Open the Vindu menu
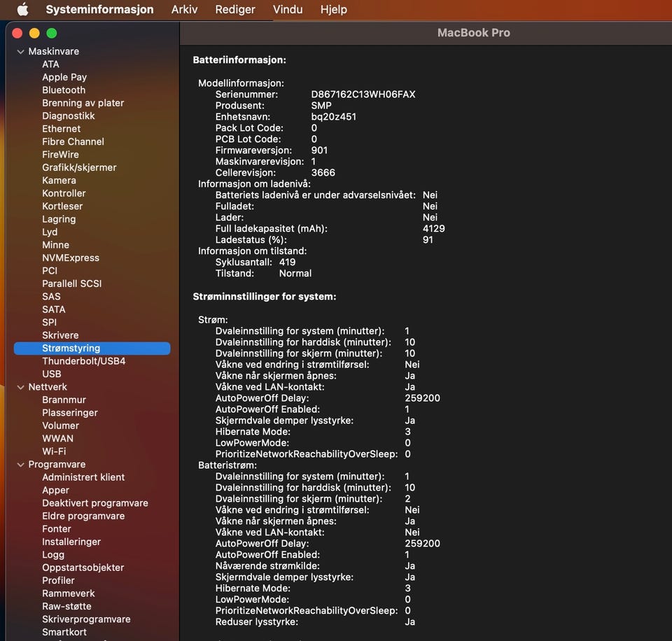 click(287, 10)
